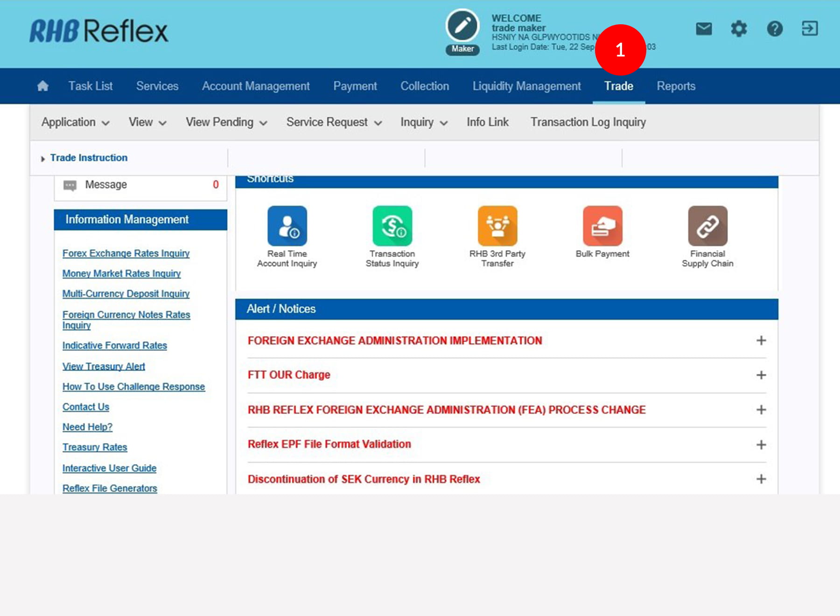Open the Real Time Account Inquiry shortcut

pos(287,226)
